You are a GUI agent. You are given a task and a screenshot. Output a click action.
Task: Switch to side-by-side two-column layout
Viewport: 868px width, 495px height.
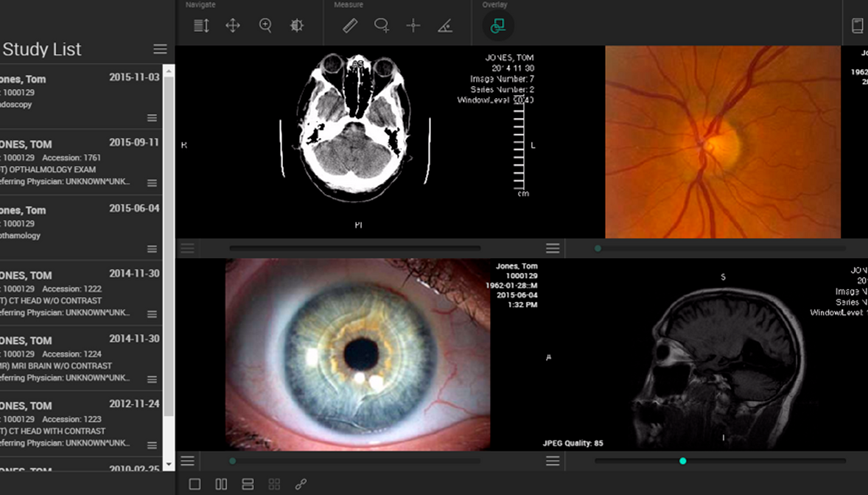coord(221,484)
